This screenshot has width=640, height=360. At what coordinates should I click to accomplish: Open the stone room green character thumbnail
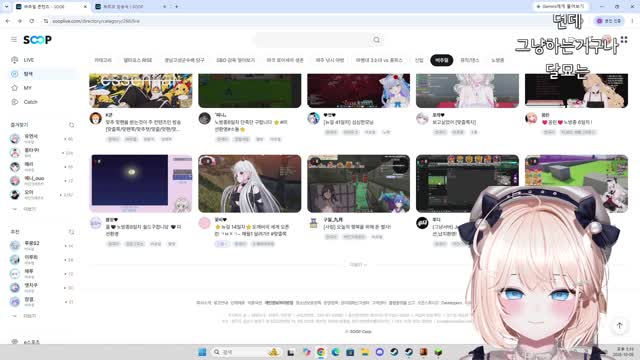tap(358, 183)
